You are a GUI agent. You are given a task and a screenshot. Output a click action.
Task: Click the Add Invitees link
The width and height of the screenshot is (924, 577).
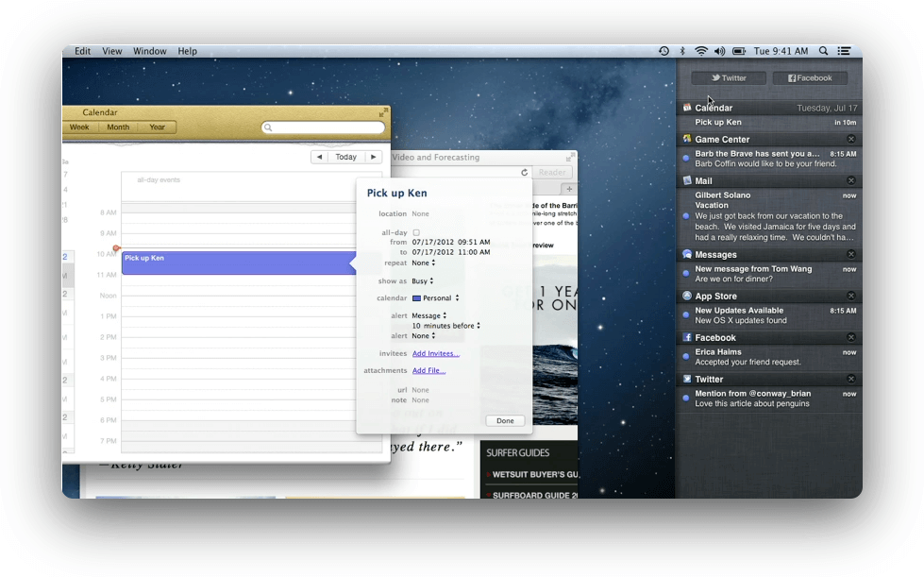pyautogui.click(x=435, y=353)
